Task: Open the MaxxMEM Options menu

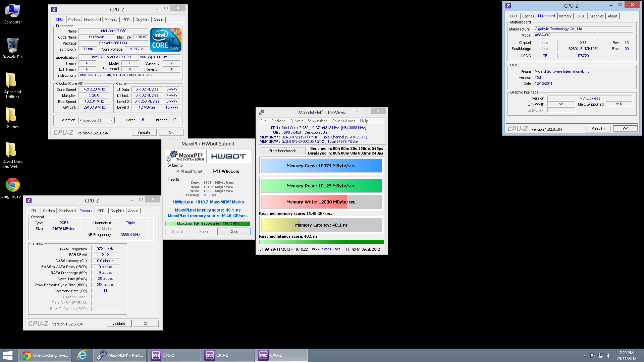Action: [x=278, y=121]
